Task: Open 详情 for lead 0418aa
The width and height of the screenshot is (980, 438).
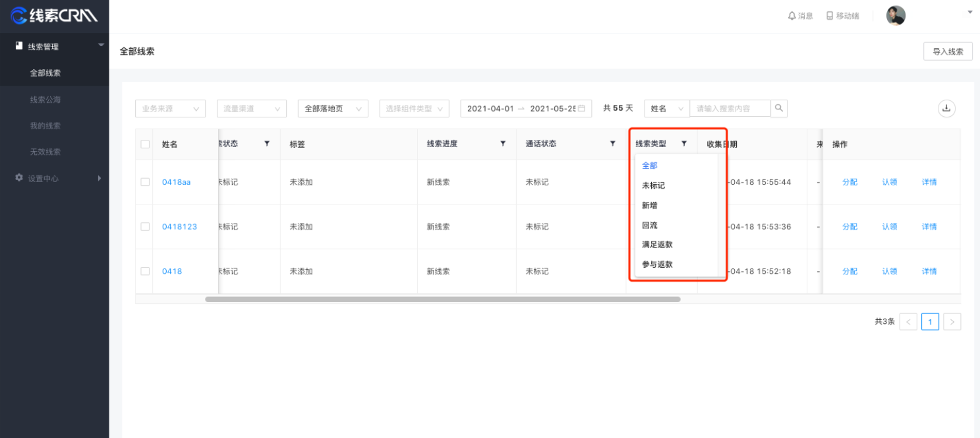Action: click(x=929, y=182)
